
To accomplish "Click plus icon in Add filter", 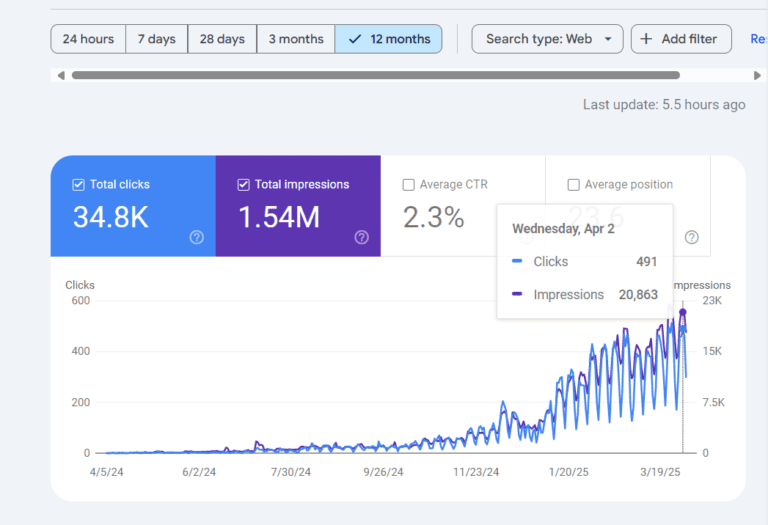I will click(646, 39).
